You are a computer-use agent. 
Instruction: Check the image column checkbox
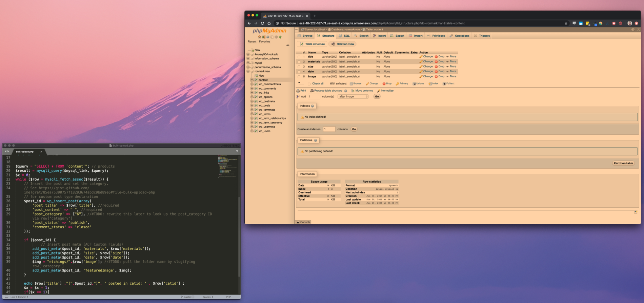[x=299, y=77]
